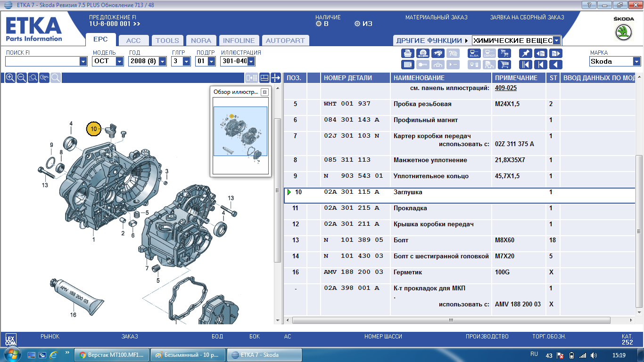
Task: Activate the zoom-to-area selection tool
Action: pyautogui.click(x=33, y=78)
